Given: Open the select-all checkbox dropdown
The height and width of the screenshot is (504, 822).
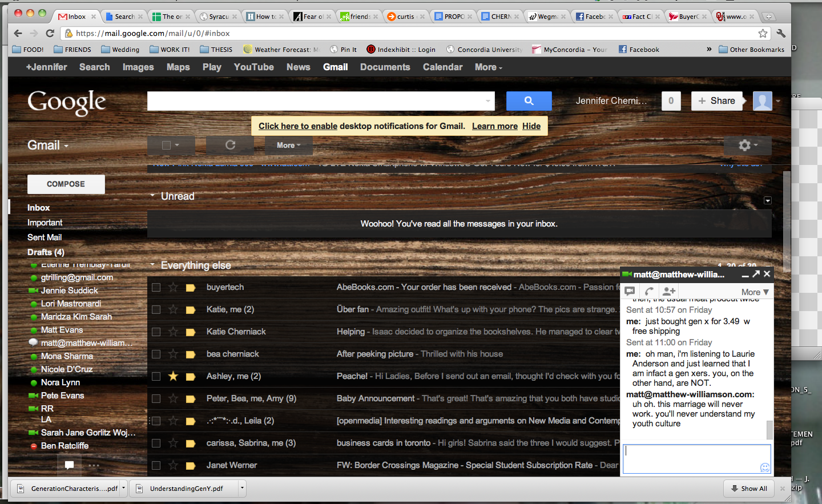Looking at the screenshot, I should (x=177, y=145).
